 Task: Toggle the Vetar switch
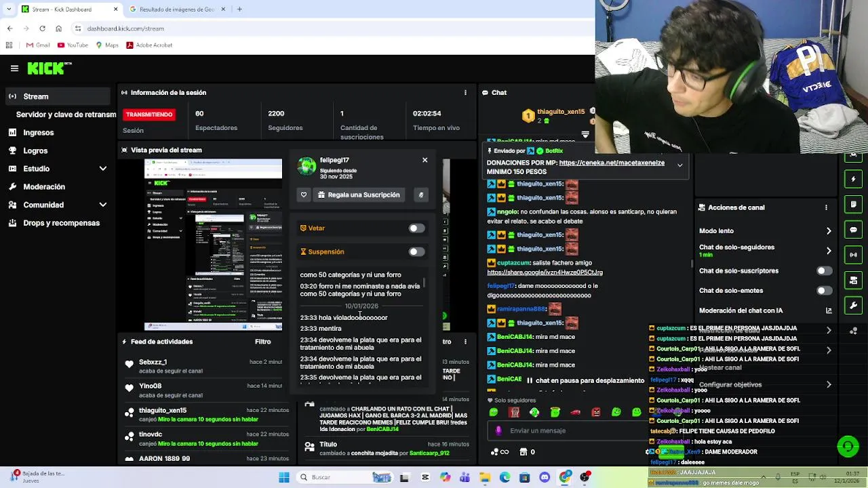point(416,228)
